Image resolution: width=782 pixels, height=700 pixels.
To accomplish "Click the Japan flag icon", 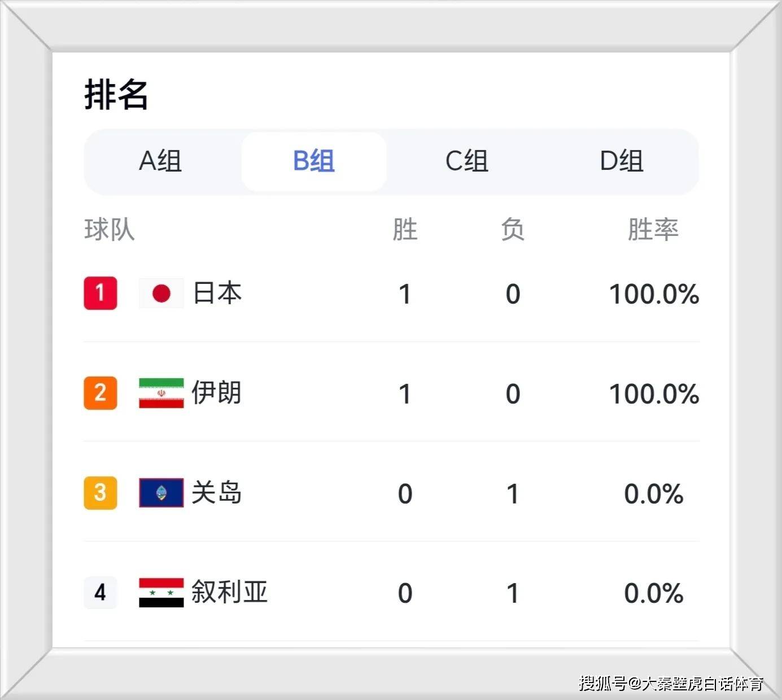I will coord(161,293).
